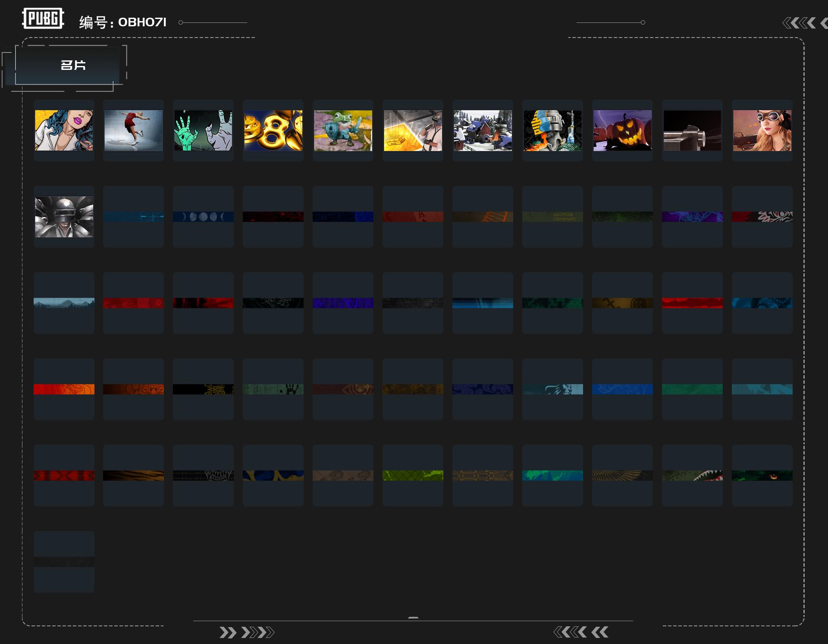The image size is (828, 644).
Task: Click the bottom right-pointing chevron arrows
Action: 247,633
